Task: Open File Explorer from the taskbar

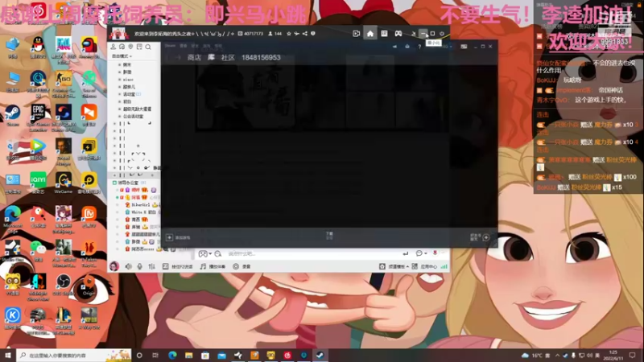Action: click(189, 355)
